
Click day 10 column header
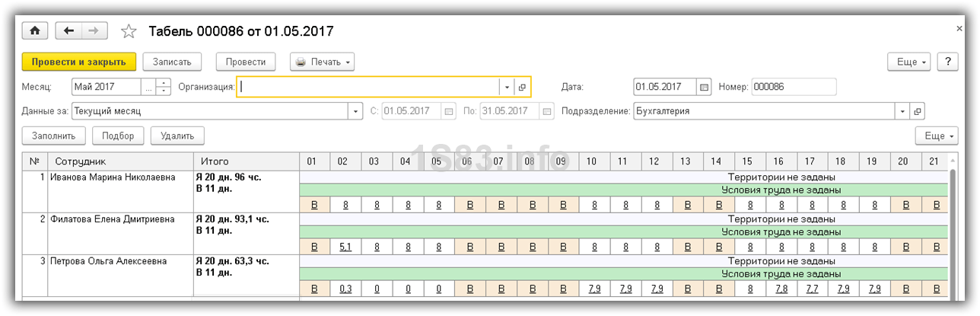593,161
